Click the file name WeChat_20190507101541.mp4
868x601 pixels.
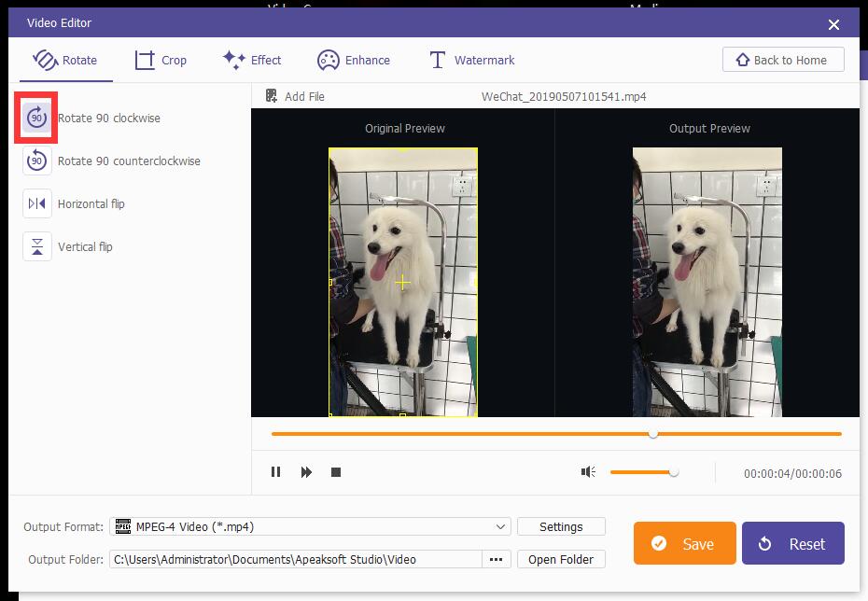(564, 96)
